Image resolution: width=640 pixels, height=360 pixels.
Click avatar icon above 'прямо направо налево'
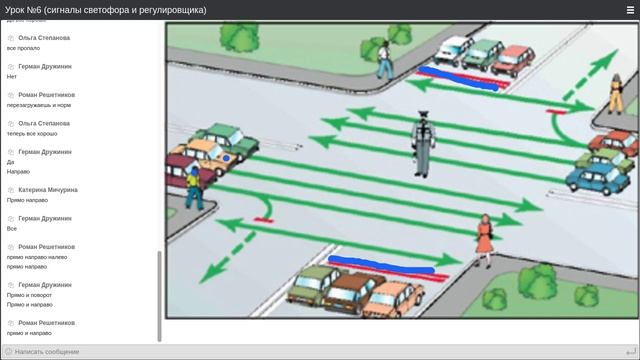(11, 247)
